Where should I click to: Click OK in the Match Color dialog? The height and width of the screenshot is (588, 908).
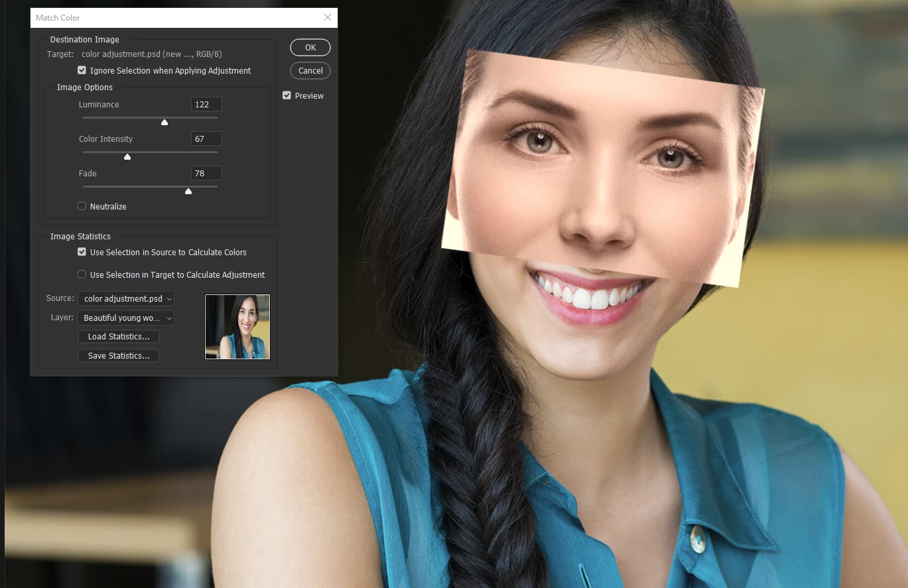click(x=310, y=48)
